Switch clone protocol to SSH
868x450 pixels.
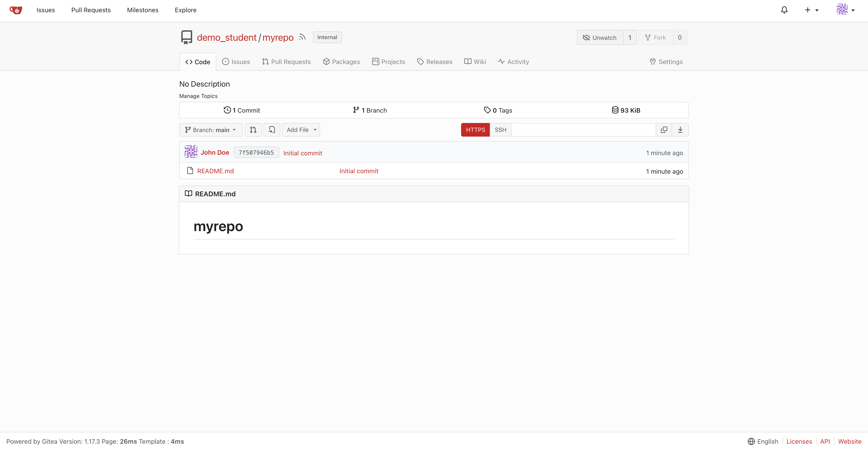point(500,130)
